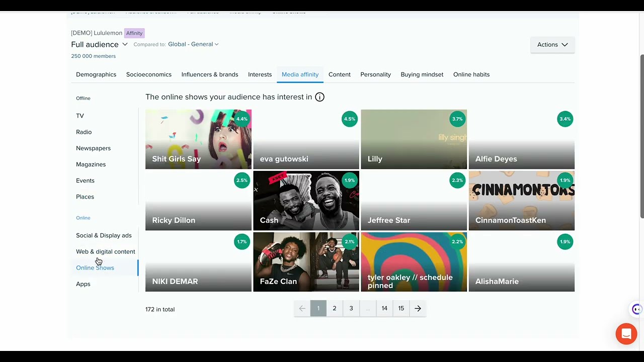The image size is (644, 362).
Task: Click the '250 000 members' text
Action: pyautogui.click(x=93, y=56)
